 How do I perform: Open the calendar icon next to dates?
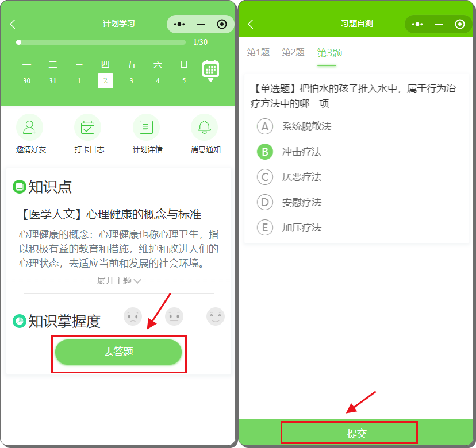tap(210, 69)
